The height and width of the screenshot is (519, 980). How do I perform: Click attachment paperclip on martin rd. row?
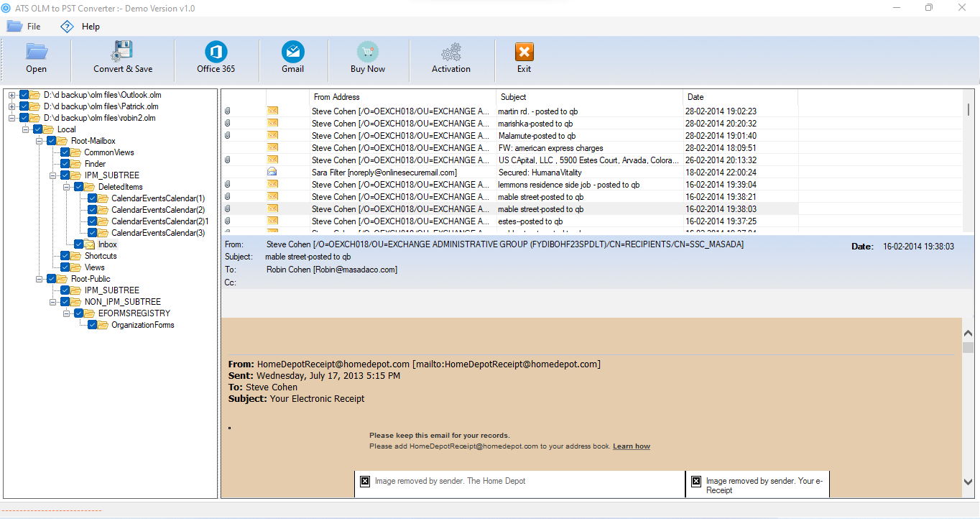228,111
